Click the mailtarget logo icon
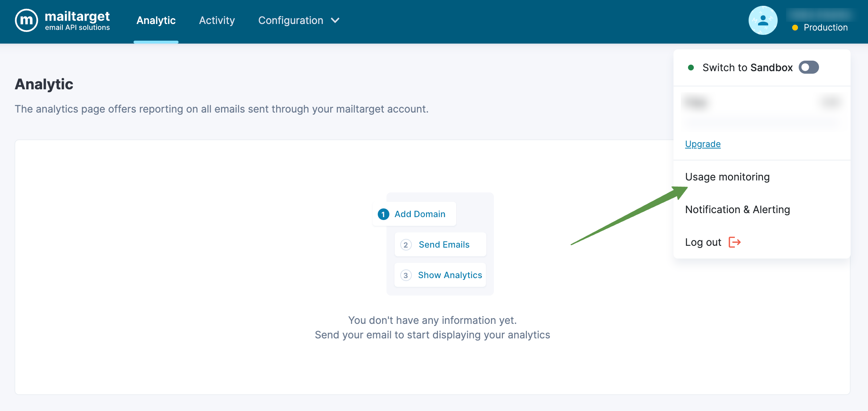This screenshot has height=411, width=868. coord(26,20)
